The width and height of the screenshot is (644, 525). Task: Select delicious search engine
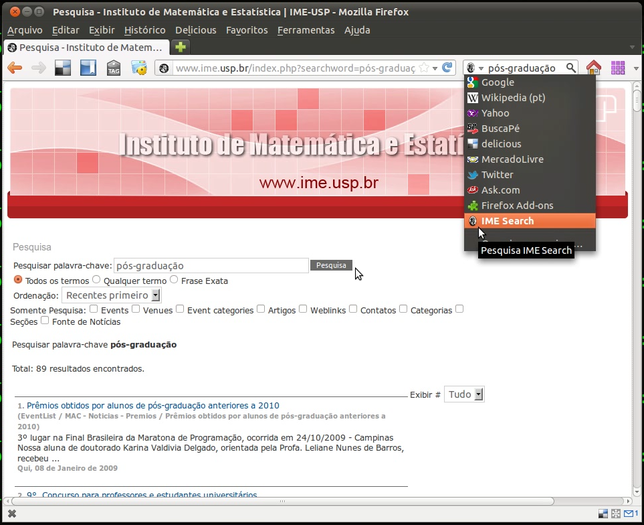click(530, 144)
